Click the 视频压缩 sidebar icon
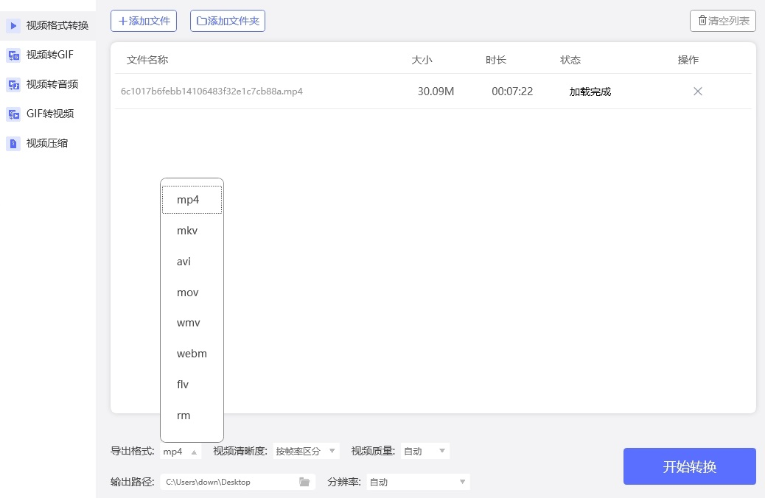 (13, 143)
